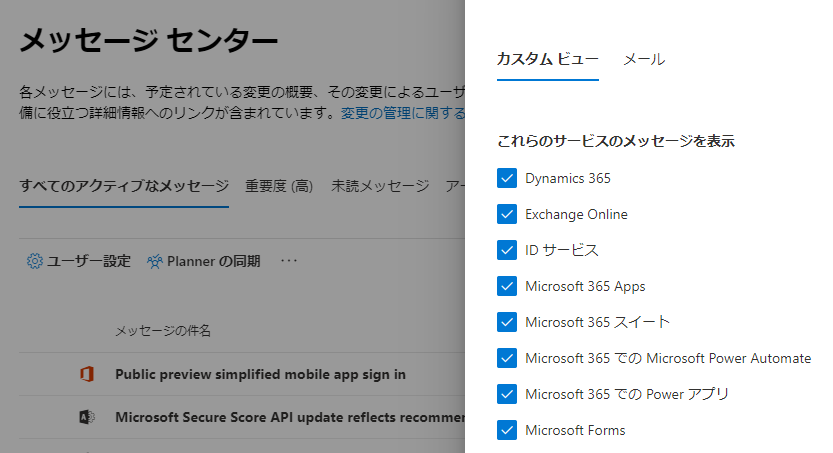The height and width of the screenshot is (453, 833).
Task: Switch to the カスタム ビュー tab
Action: click(x=548, y=59)
